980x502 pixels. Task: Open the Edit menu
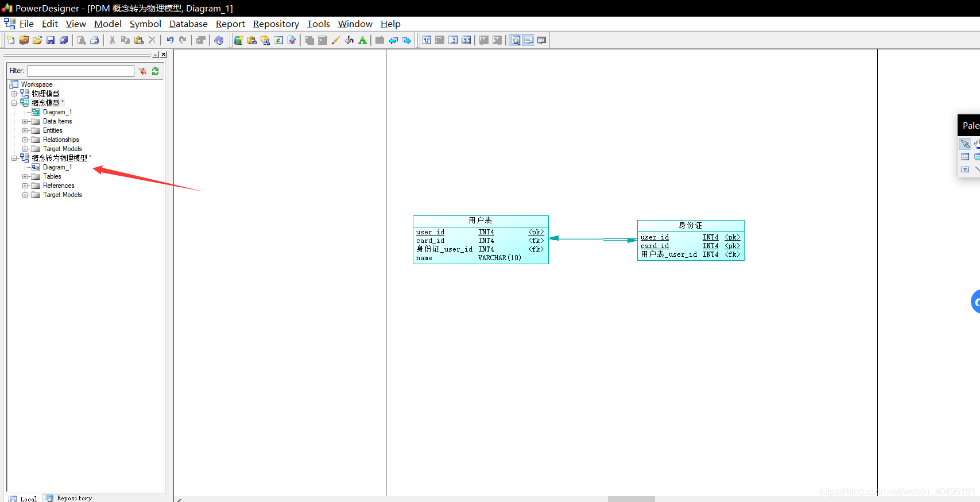[50, 24]
